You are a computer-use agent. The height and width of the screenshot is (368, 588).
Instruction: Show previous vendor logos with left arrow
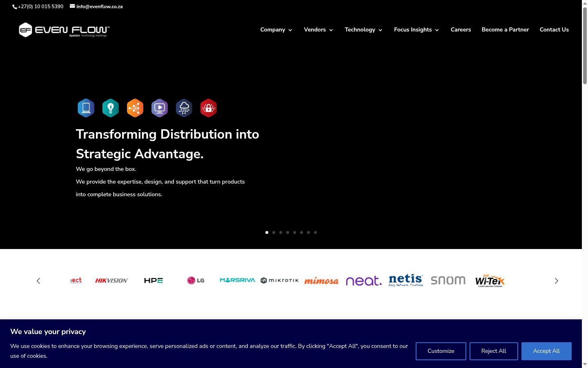point(38,281)
